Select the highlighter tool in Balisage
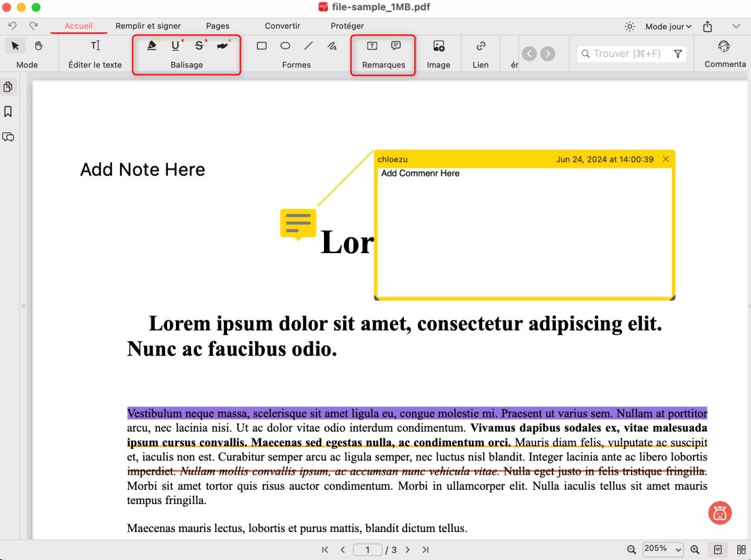The image size is (751, 560). pos(151,46)
